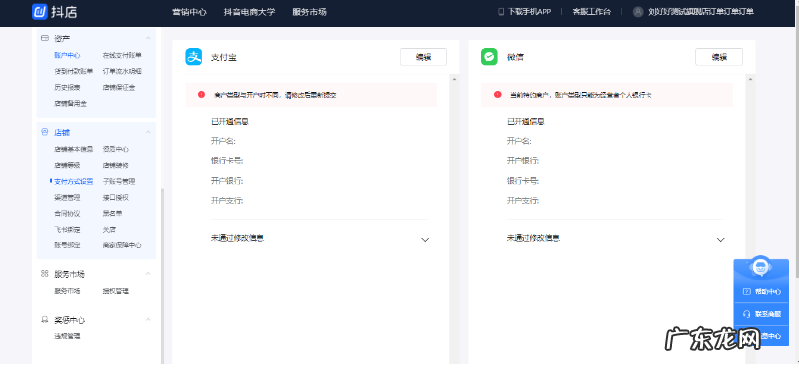Viewport: 799px width, 368px height.
Task: Click the 帮助中心 question icon in floating panel
Action: click(747, 292)
